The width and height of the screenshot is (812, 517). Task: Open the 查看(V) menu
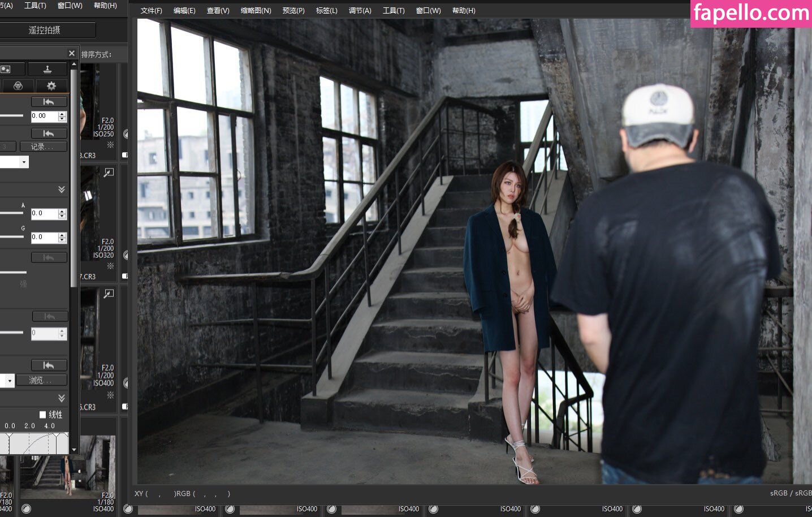tap(218, 11)
